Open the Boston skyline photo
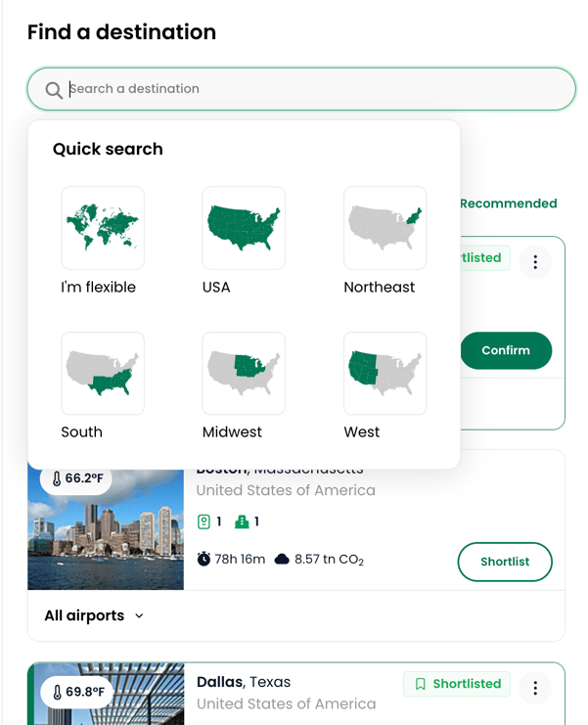The height and width of the screenshot is (725, 588). coord(106,529)
